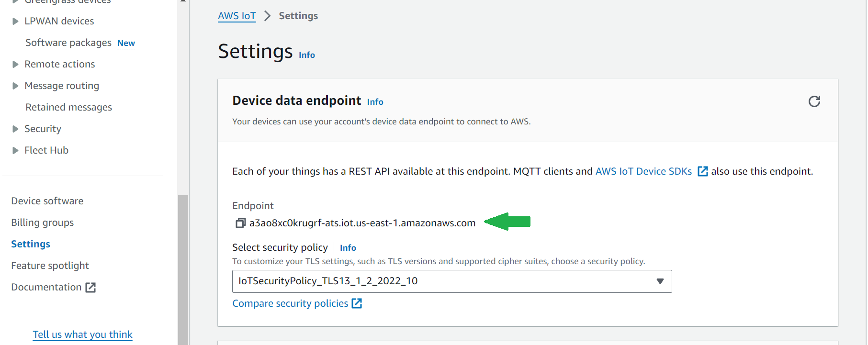Click external link icon next to Documentation

[x=90, y=287]
